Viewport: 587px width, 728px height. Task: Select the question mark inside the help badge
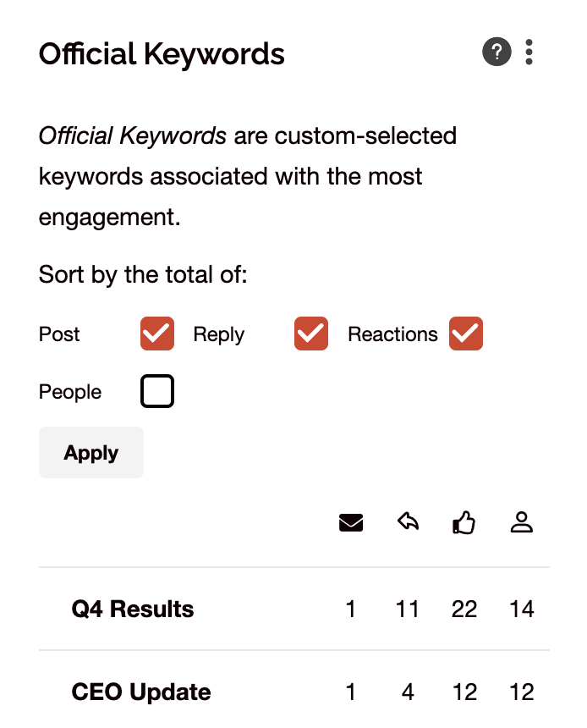pyautogui.click(x=496, y=52)
